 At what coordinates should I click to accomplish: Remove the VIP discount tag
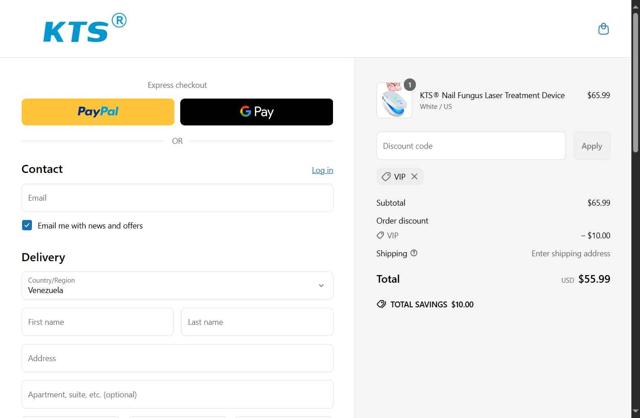[x=415, y=176]
